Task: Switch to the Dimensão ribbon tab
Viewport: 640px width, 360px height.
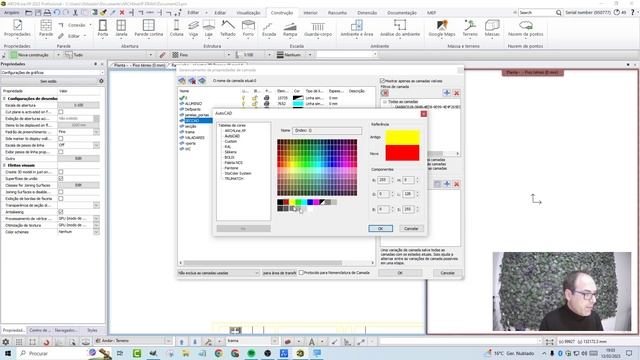Action: 367,13
